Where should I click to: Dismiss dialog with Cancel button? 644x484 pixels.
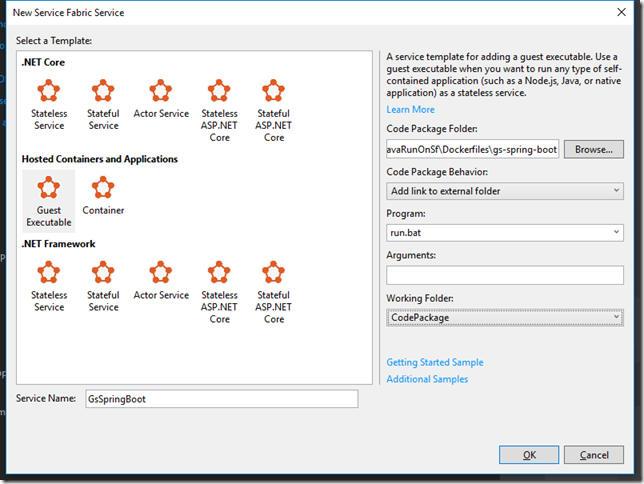(x=593, y=455)
